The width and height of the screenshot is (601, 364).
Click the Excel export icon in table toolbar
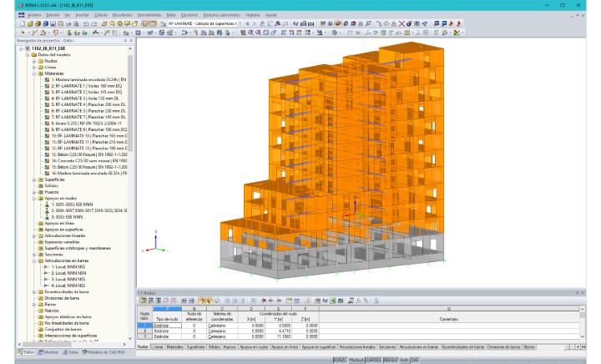[333, 301]
